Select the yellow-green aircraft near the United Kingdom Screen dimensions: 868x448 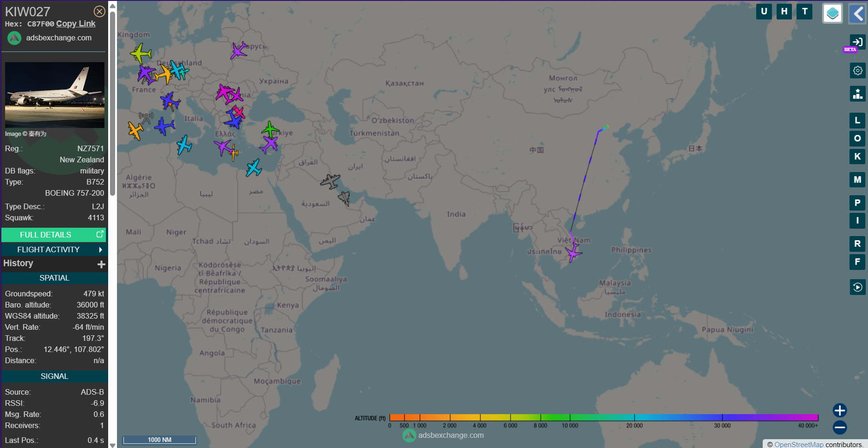(141, 53)
